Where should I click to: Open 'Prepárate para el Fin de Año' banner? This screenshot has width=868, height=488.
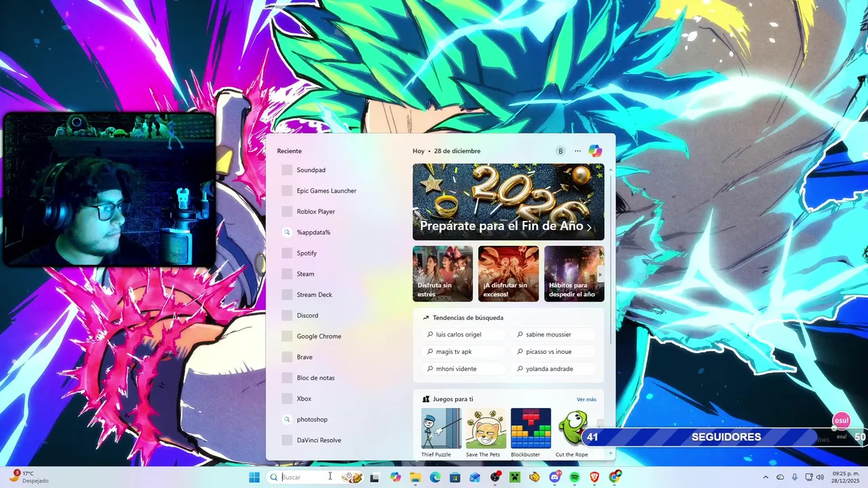click(x=509, y=202)
